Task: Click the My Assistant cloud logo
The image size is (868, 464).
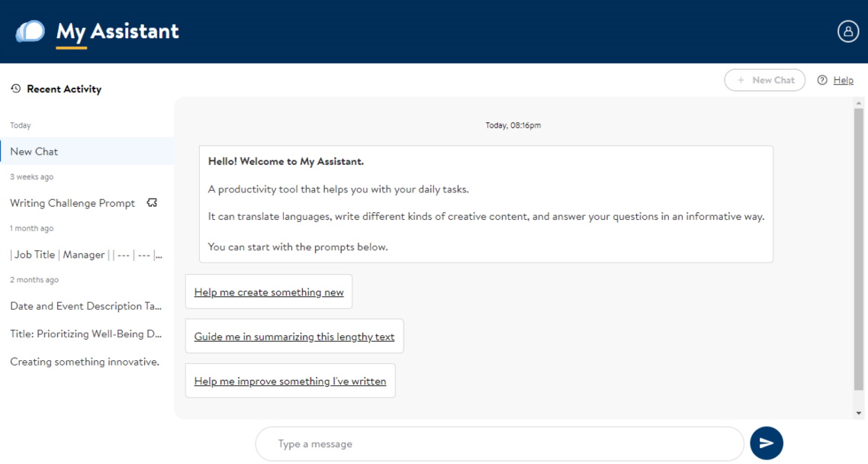Action: (31, 31)
